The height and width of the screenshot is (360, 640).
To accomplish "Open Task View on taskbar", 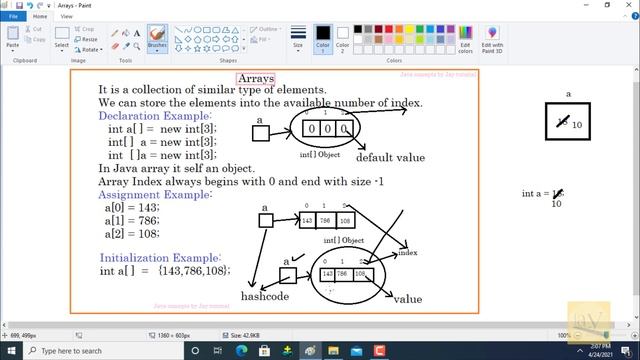I will click(218, 351).
